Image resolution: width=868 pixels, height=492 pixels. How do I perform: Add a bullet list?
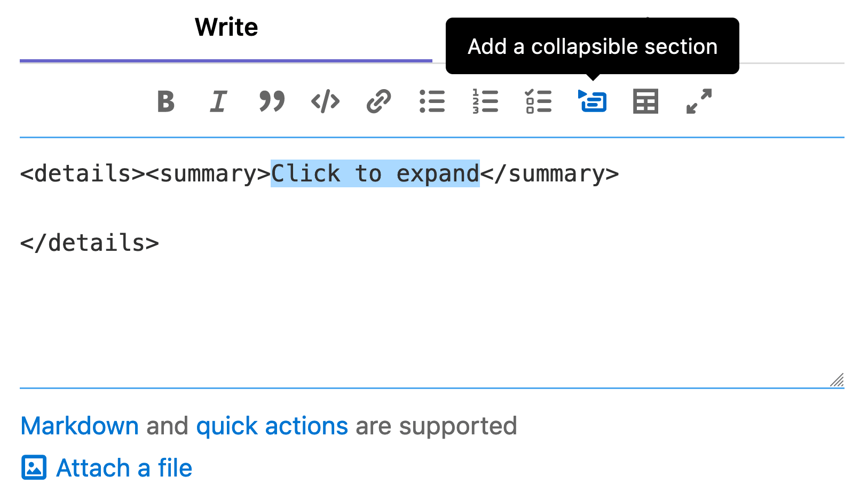click(432, 101)
